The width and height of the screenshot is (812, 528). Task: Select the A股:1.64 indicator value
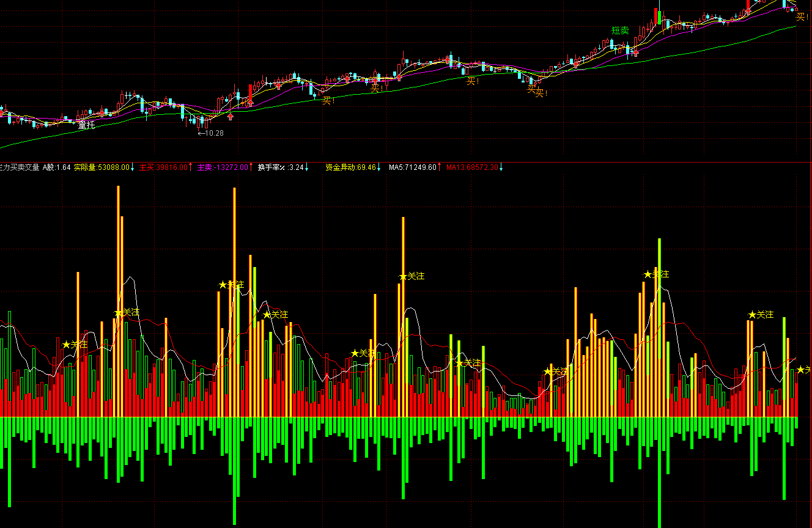point(56,167)
